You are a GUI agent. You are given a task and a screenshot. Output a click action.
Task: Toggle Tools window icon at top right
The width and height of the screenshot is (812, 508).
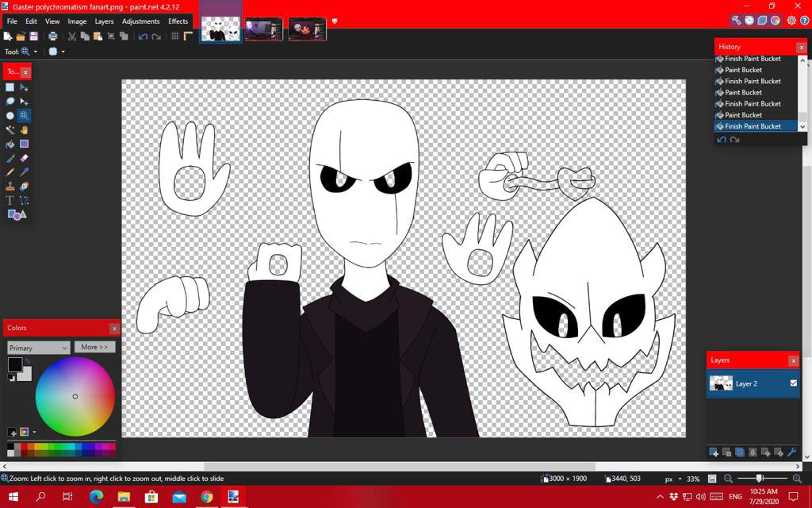click(x=736, y=20)
